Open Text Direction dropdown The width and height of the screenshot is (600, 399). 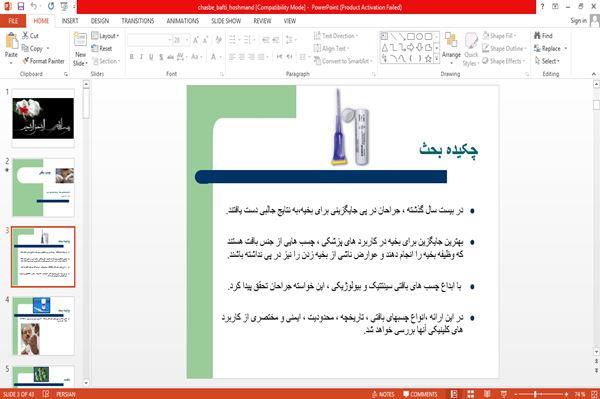pyautogui.click(x=336, y=36)
